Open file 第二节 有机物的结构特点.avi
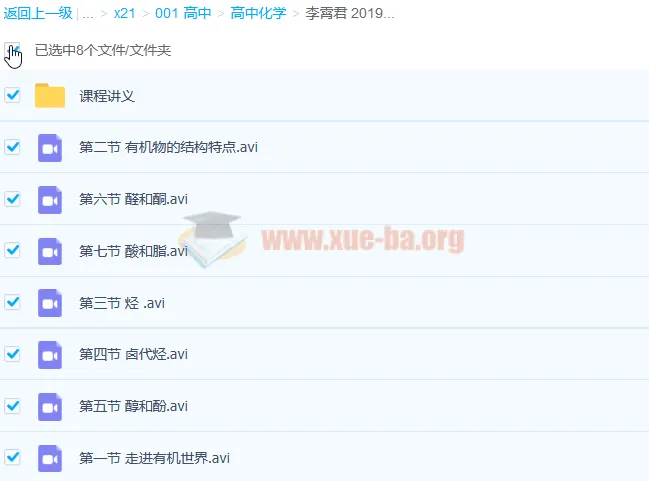Screen dimensions: 649x481 [x=168, y=147]
